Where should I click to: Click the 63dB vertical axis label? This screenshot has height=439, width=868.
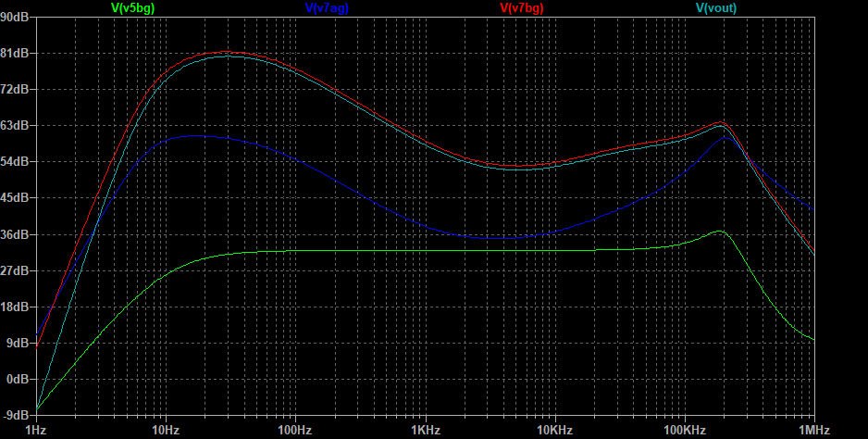tap(15, 126)
